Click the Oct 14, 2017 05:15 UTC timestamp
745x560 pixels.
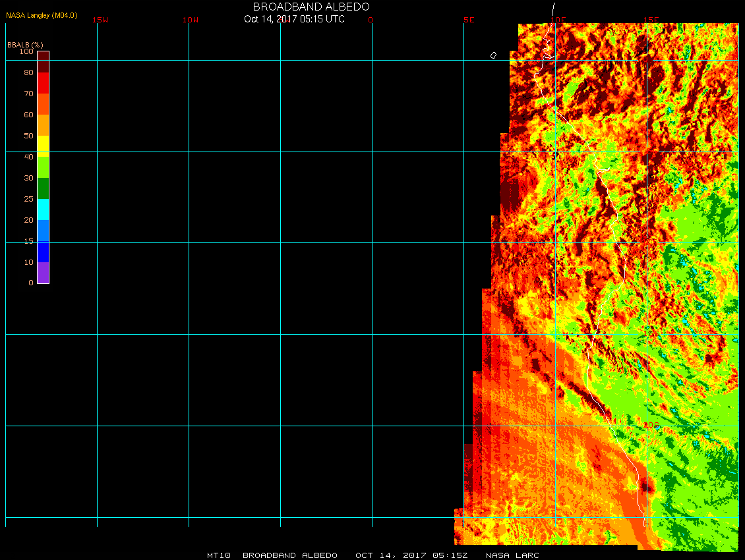(294, 19)
